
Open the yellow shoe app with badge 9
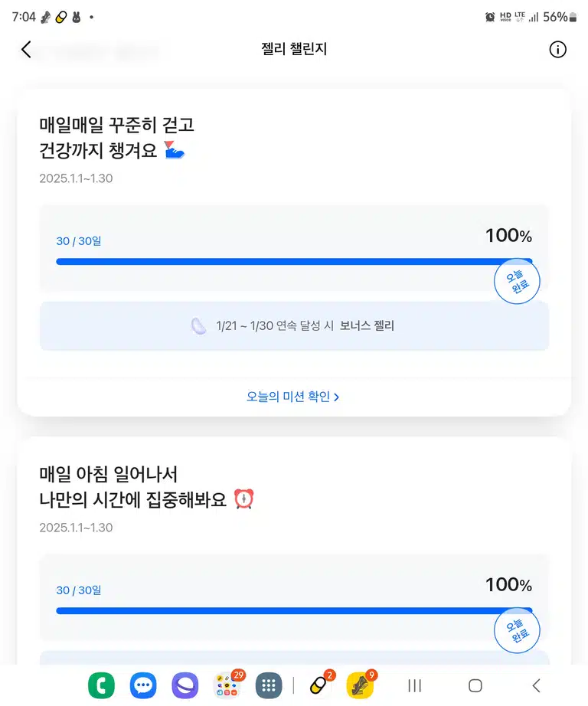360,685
